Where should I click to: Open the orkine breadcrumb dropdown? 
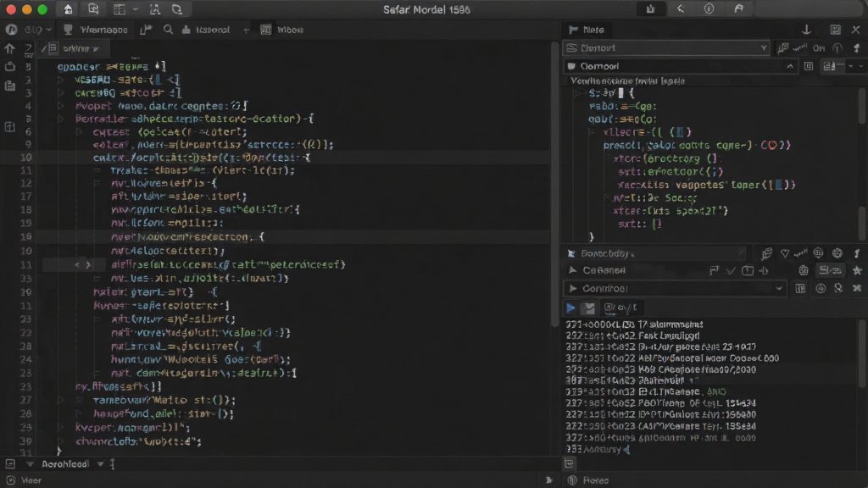point(81,48)
